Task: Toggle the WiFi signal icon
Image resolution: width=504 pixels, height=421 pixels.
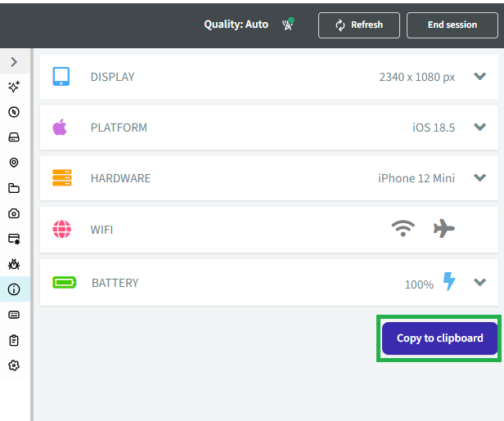Action: tap(403, 229)
